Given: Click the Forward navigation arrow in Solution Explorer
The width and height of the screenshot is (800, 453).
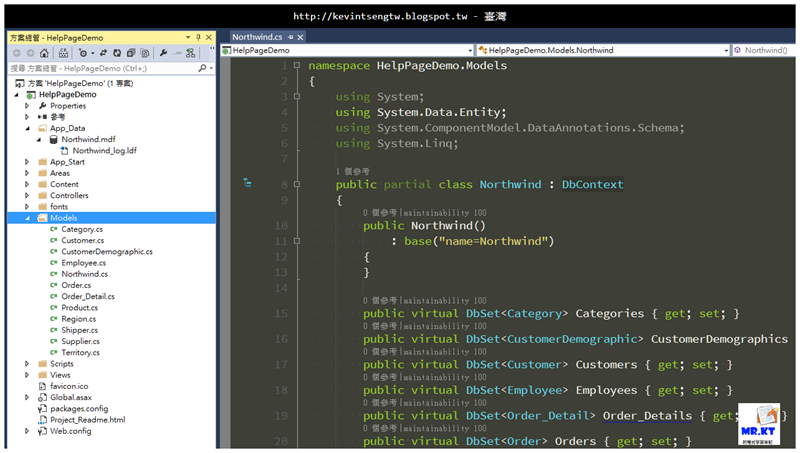Looking at the screenshot, I should [x=31, y=53].
